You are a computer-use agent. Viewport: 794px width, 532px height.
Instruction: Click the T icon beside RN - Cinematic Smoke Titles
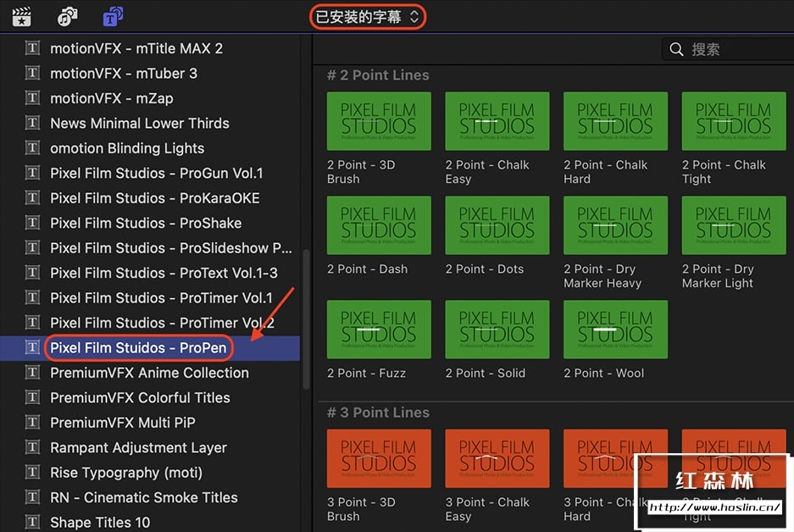coord(32,497)
